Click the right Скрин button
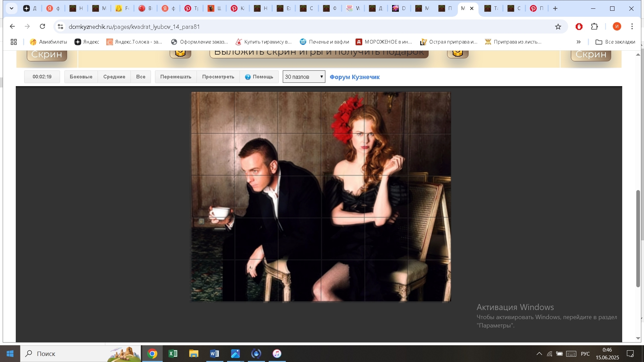 pyautogui.click(x=591, y=55)
